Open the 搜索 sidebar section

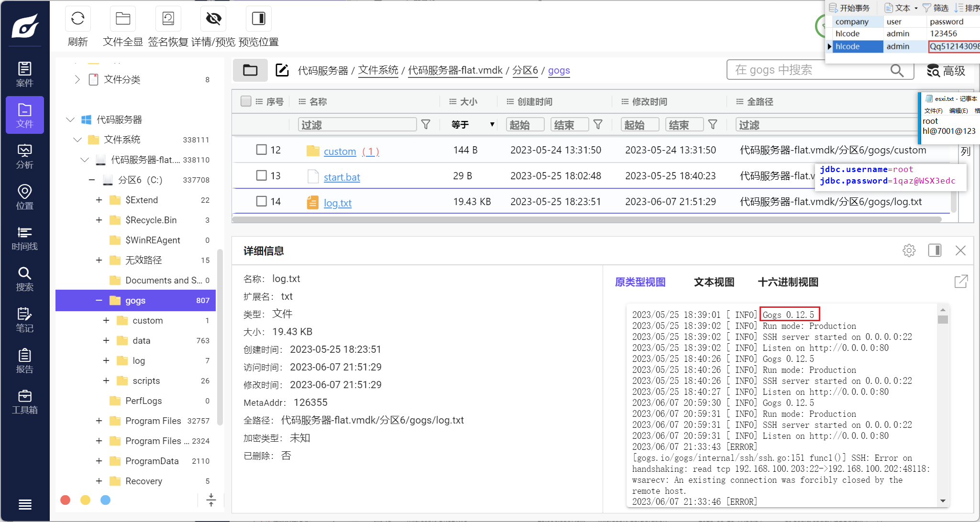[25, 279]
